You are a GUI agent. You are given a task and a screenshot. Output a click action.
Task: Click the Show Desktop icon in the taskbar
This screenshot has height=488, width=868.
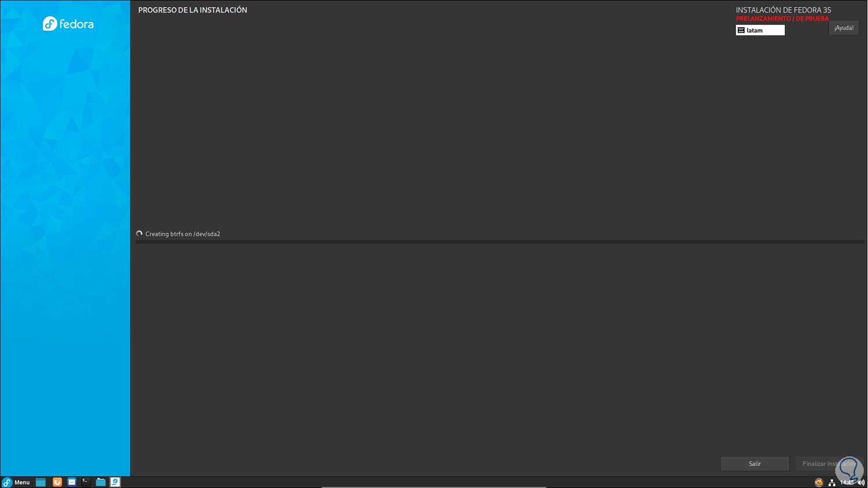pyautogui.click(x=41, y=482)
